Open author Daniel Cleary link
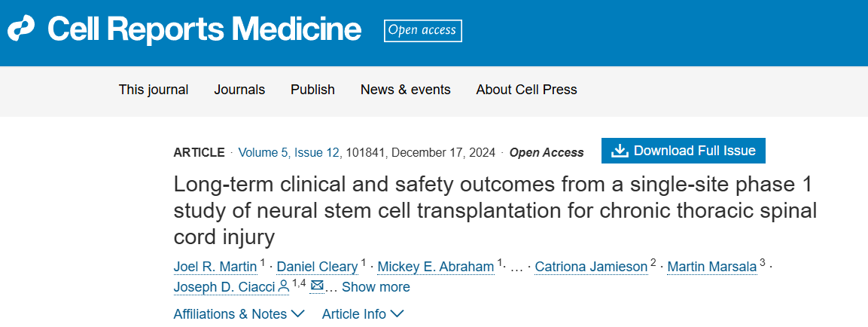 (x=317, y=267)
